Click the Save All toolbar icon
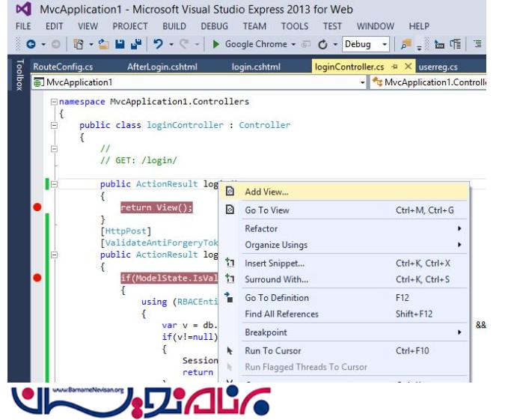508x420 pixels. tap(136, 45)
